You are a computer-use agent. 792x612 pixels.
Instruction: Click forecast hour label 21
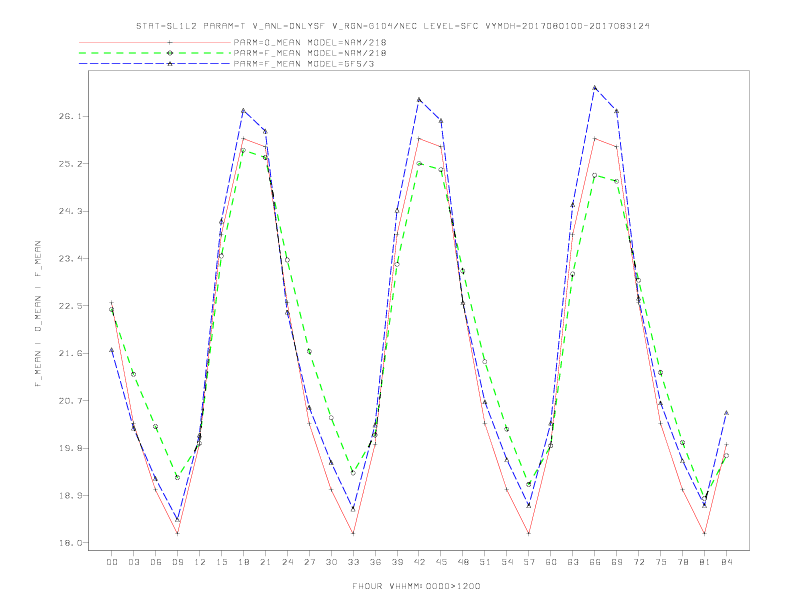click(265, 562)
